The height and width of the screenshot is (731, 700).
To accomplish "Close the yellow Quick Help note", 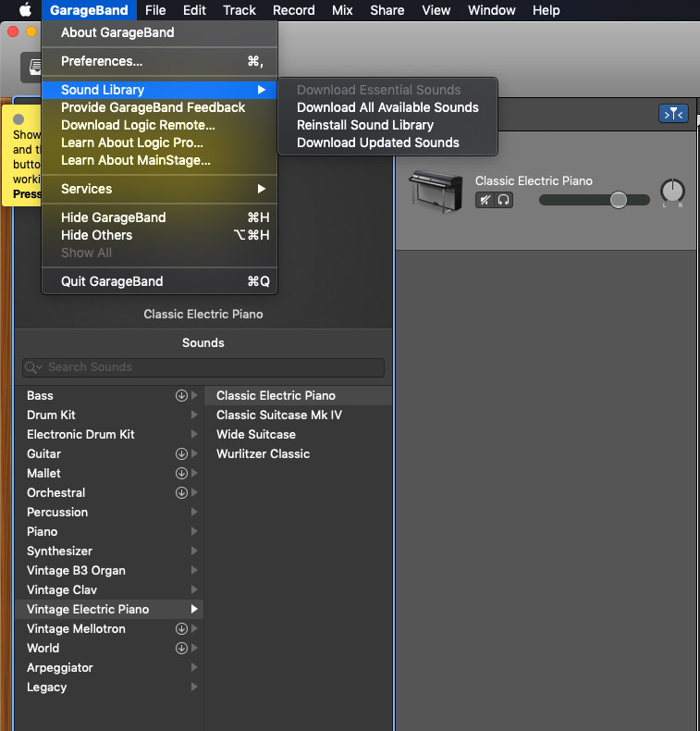I will pyautogui.click(x=18, y=119).
